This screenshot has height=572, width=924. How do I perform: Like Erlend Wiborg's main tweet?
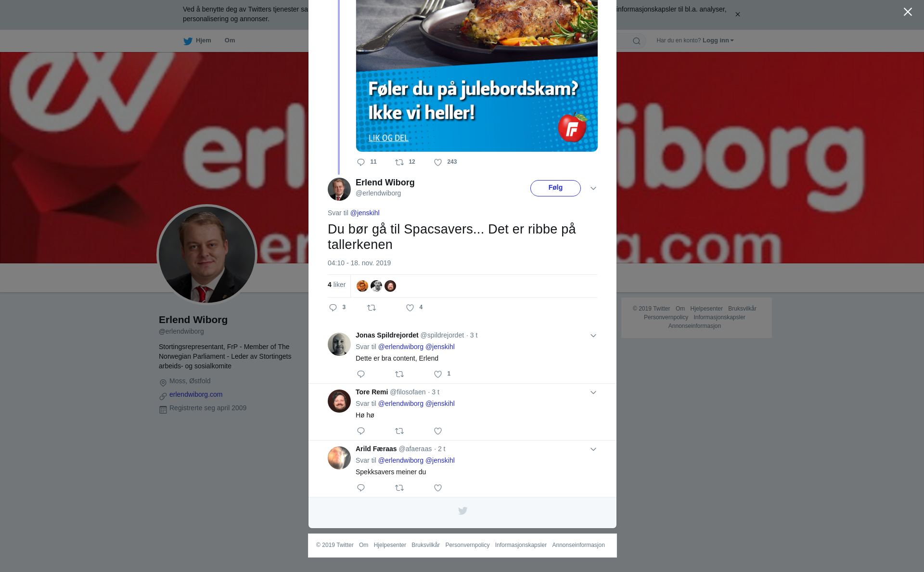point(410,308)
